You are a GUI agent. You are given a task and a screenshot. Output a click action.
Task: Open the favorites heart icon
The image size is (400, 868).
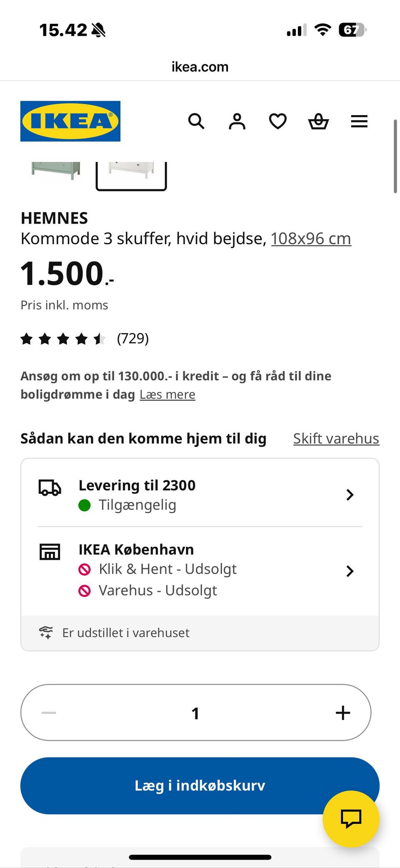click(x=277, y=121)
